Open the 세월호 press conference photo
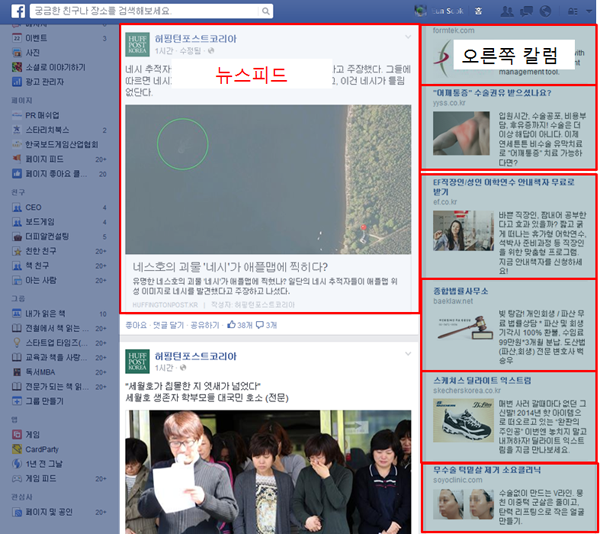600x534 pixels. [268, 472]
